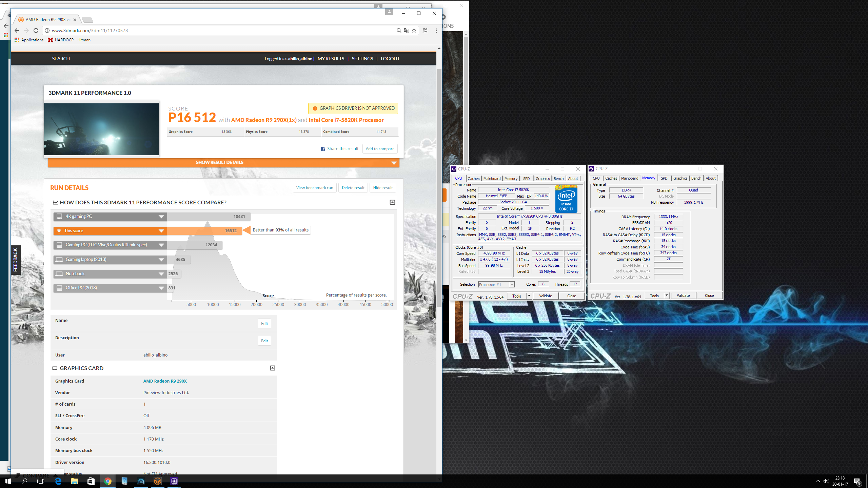Switch to About tab in left CPU-Z
This screenshot has width=868, height=488.
tap(573, 179)
